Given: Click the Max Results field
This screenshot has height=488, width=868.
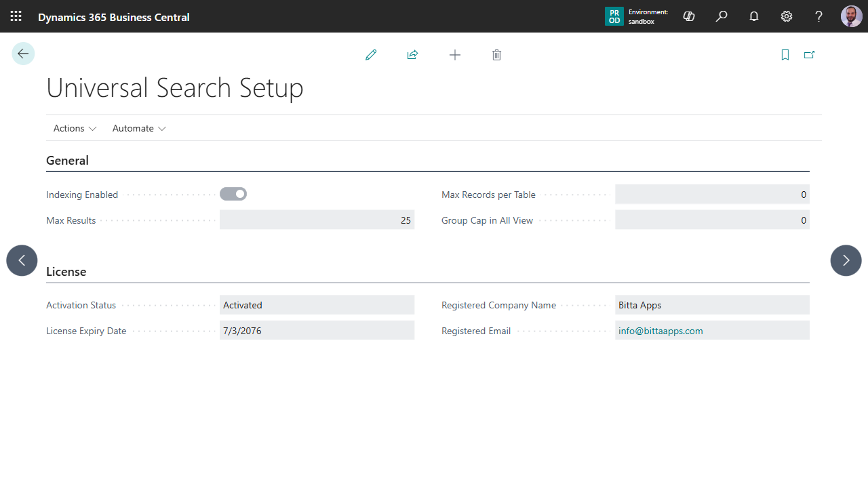Looking at the screenshot, I should (317, 220).
